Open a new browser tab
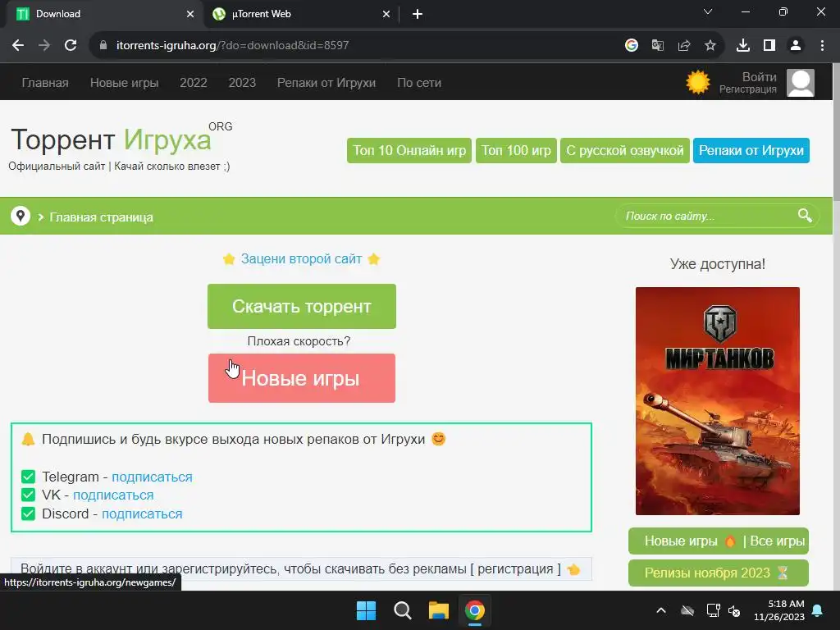This screenshot has width=840, height=630. pos(418,15)
